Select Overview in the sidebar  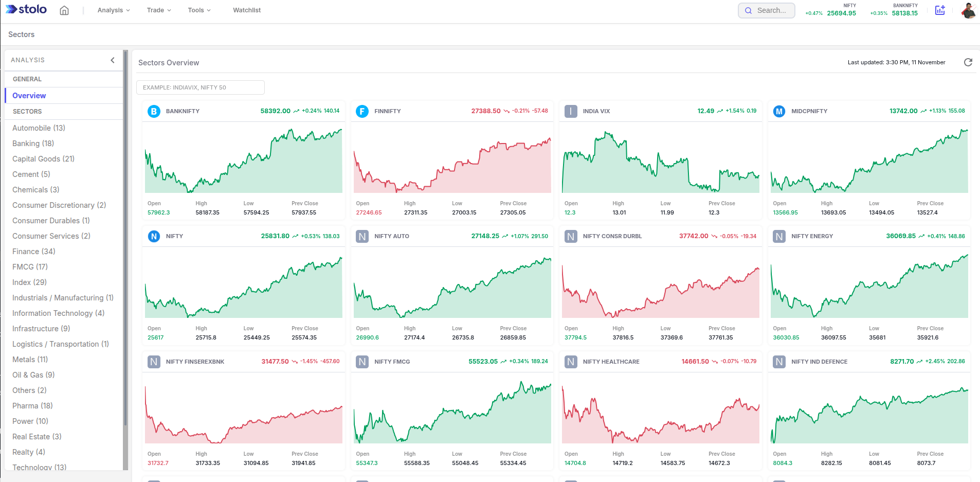coord(29,96)
